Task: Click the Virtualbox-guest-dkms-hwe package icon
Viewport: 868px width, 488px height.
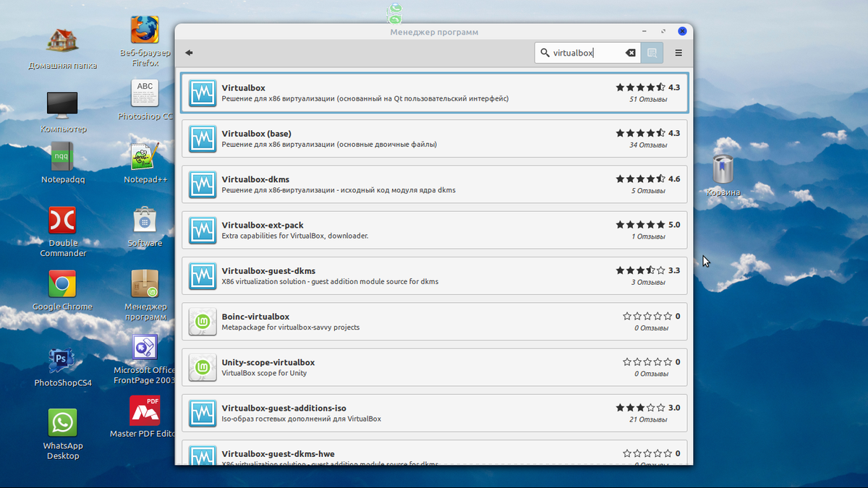Action: point(203,455)
